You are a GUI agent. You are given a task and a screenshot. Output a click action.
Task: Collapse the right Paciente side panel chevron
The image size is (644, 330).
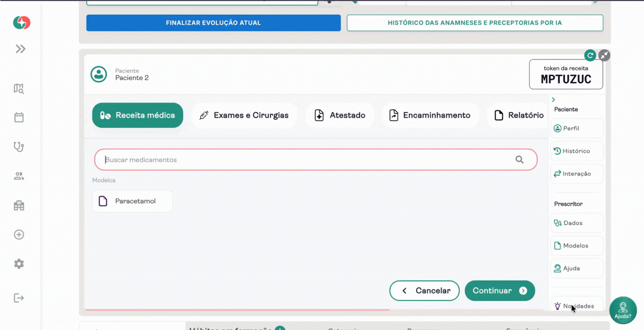(554, 100)
